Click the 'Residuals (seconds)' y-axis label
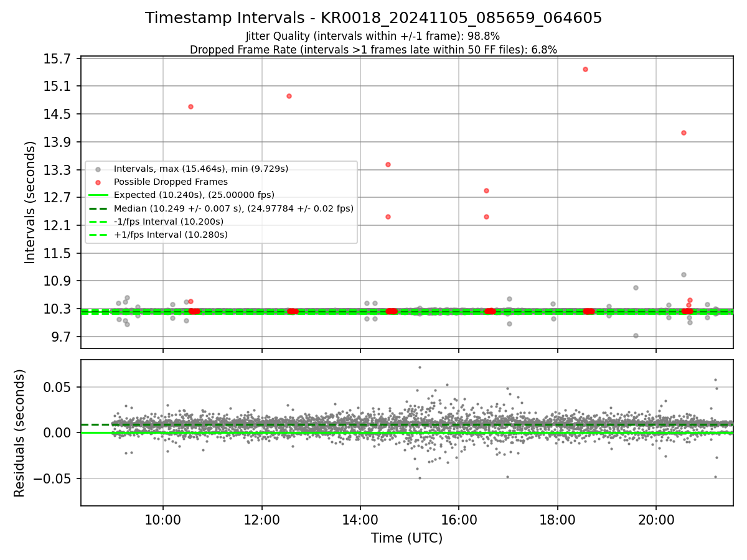Viewport: 747px width, 560px height. tap(20, 433)
